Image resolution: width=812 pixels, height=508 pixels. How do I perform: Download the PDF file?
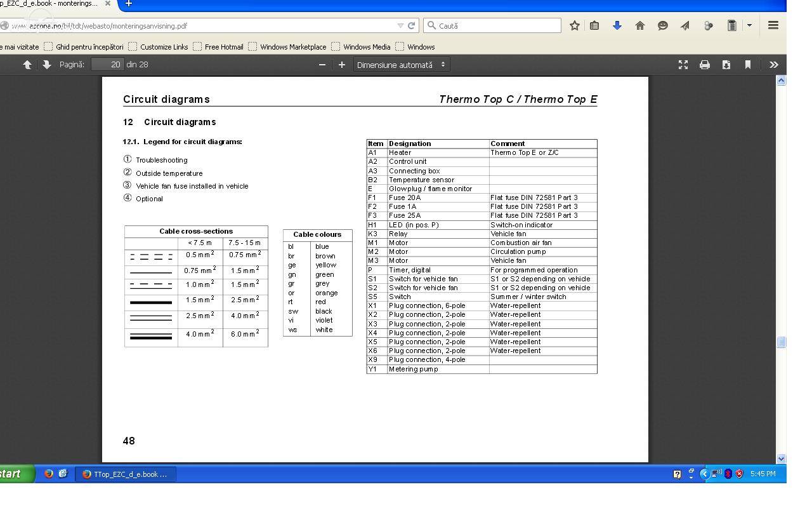(x=726, y=65)
